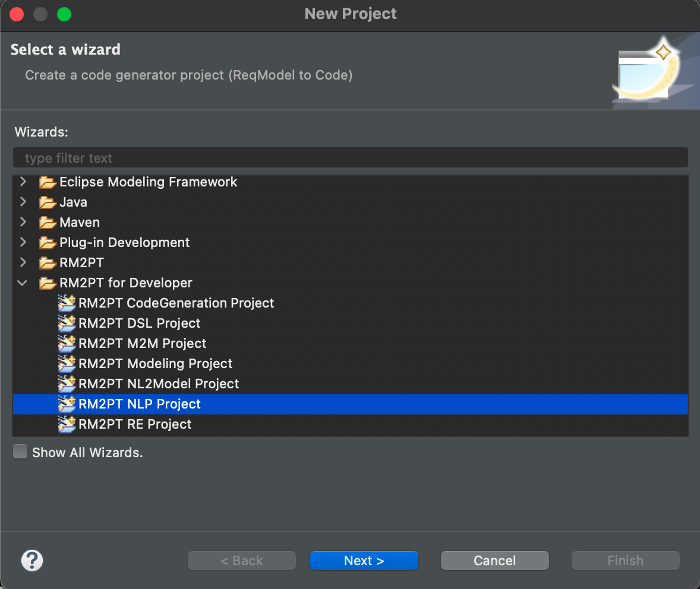700x589 pixels.
Task: Select the RM2PT Modeling Project label
Action: tap(155, 363)
